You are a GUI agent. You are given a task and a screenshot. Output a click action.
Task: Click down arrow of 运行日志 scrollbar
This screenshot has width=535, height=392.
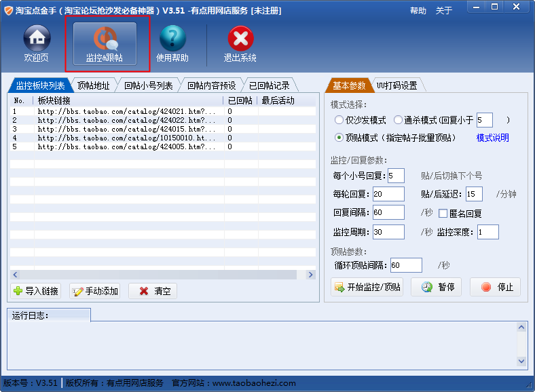click(521, 361)
